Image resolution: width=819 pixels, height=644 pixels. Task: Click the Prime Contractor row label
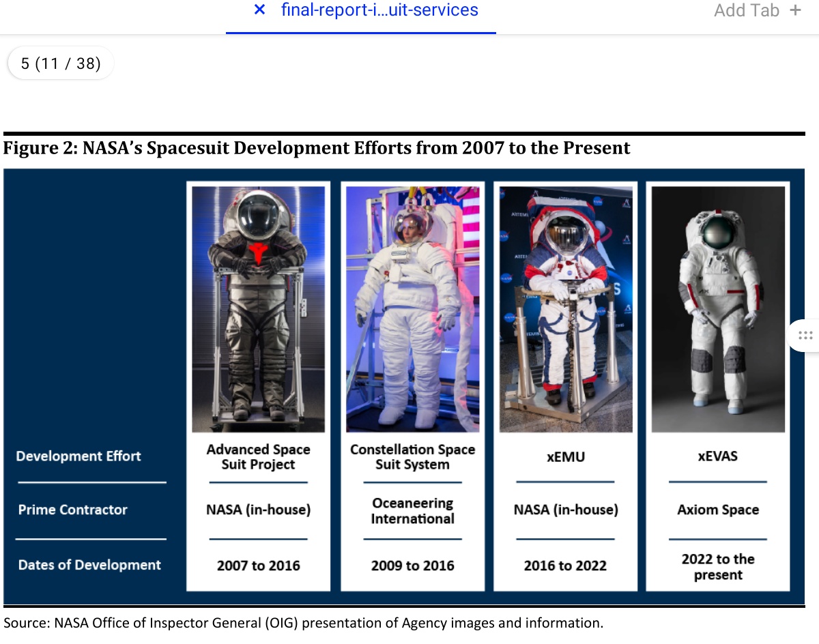[72, 510]
